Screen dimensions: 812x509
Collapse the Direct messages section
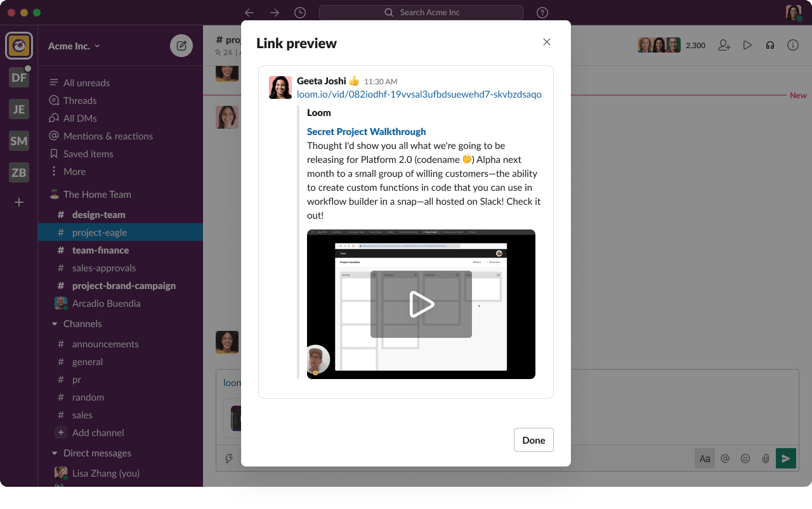click(x=55, y=453)
